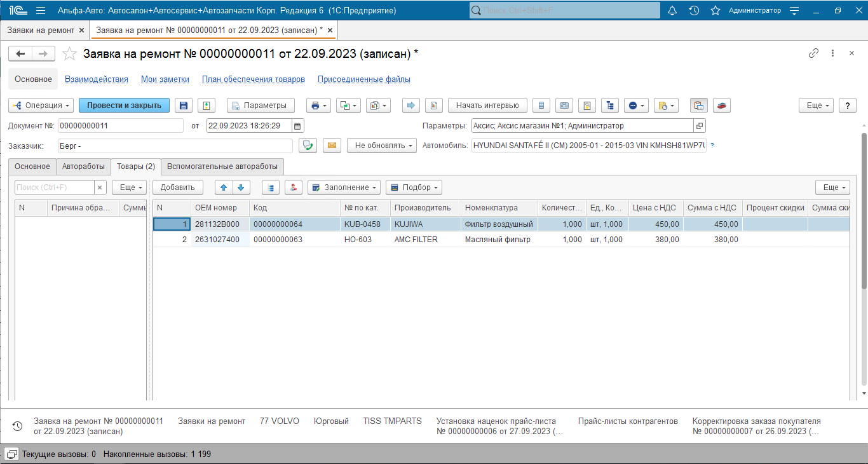Save the document with the floppy disk icon

click(x=184, y=106)
